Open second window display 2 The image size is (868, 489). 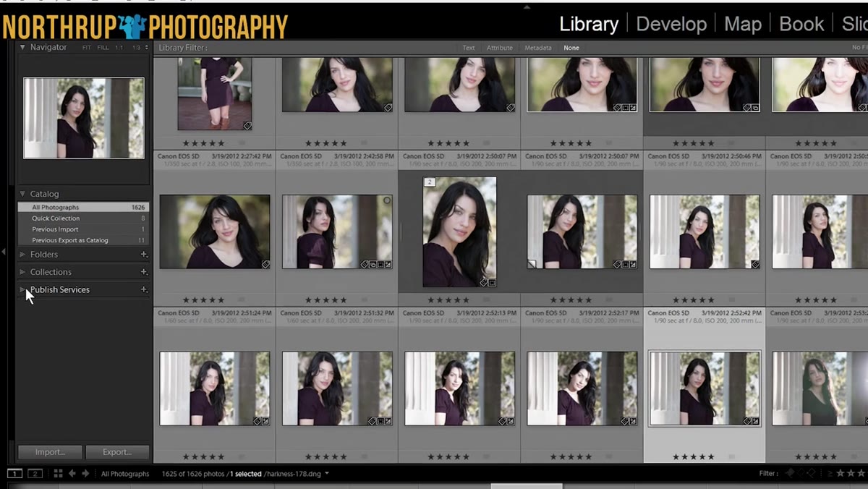pyautogui.click(x=35, y=474)
